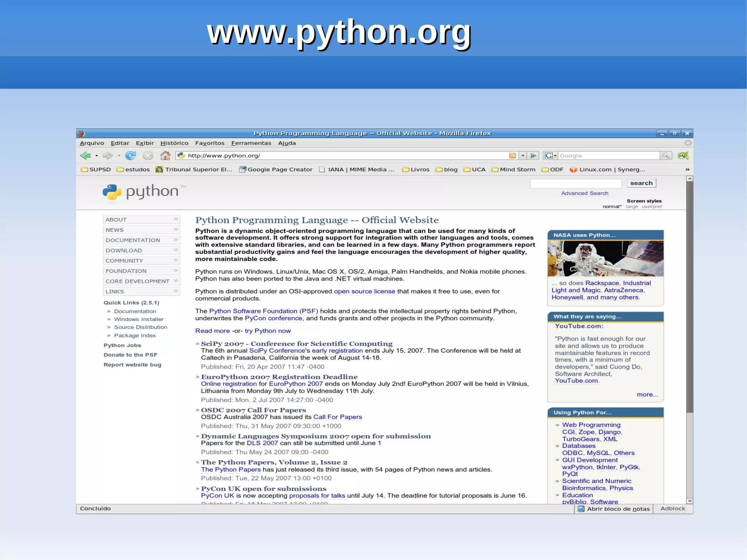Click the search magnifier icon
The image size is (747, 560).
point(666,156)
